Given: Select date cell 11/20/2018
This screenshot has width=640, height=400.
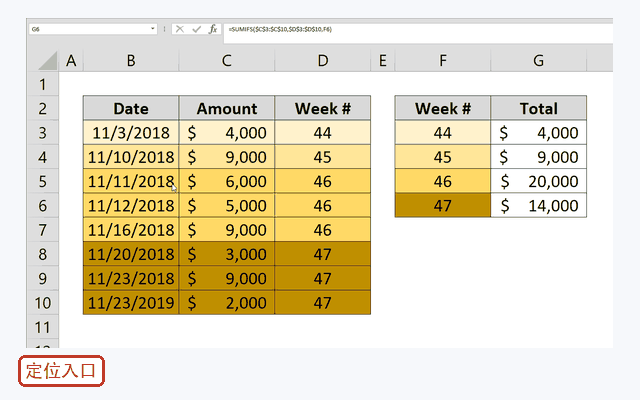Looking at the screenshot, I should coord(131,254).
